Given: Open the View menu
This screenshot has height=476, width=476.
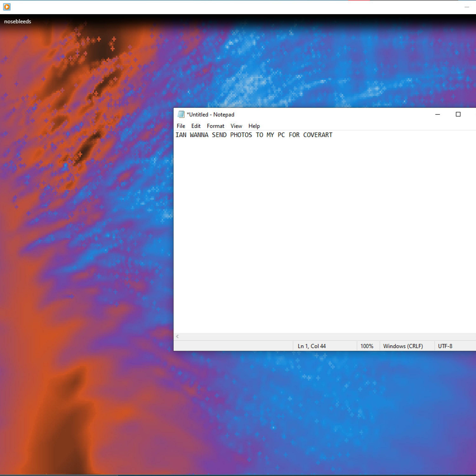Looking at the screenshot, I should (236, 126).
